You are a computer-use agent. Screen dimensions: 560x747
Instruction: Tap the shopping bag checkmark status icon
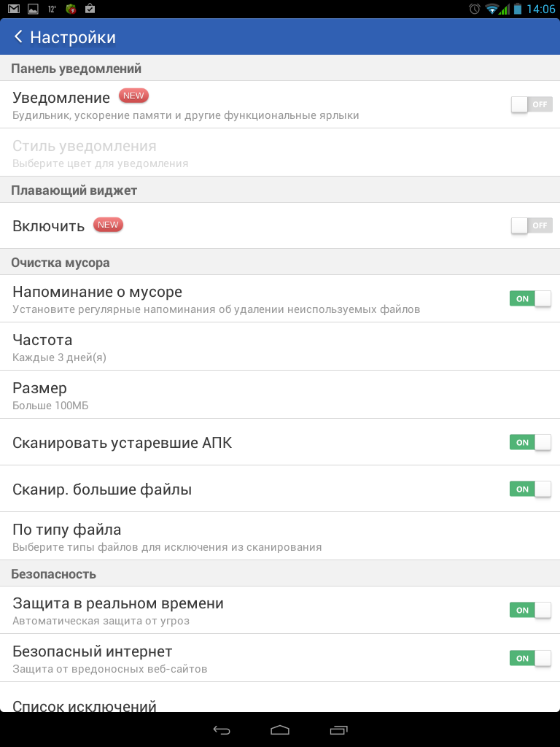click(x=90, y=9)
